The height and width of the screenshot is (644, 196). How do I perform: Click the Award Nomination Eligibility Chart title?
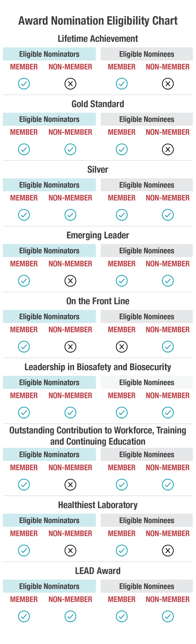[98, 21]
